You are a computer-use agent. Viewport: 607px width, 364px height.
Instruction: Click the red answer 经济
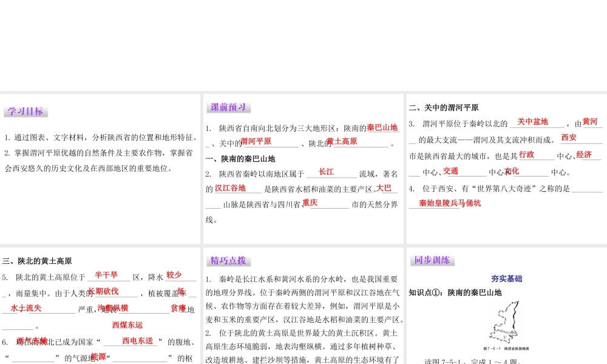coord(584,154)
